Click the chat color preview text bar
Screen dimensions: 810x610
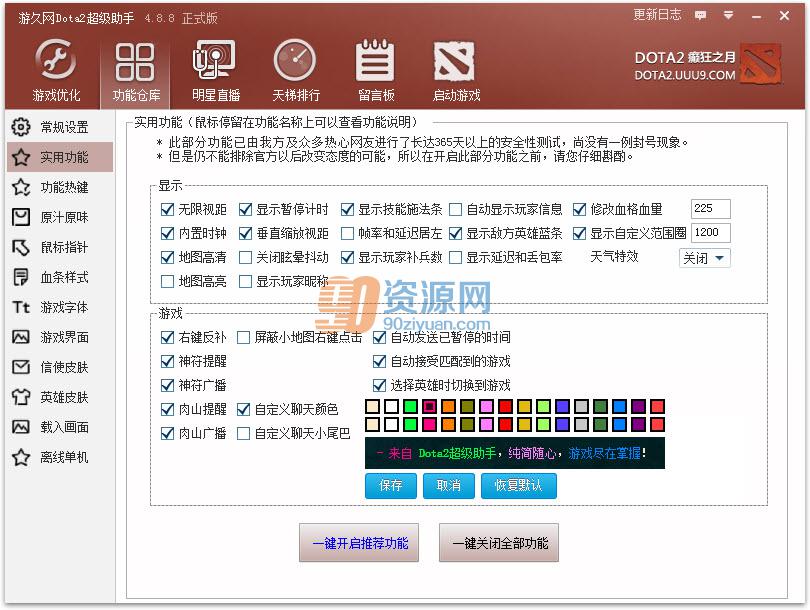click(x=515, y=453)
